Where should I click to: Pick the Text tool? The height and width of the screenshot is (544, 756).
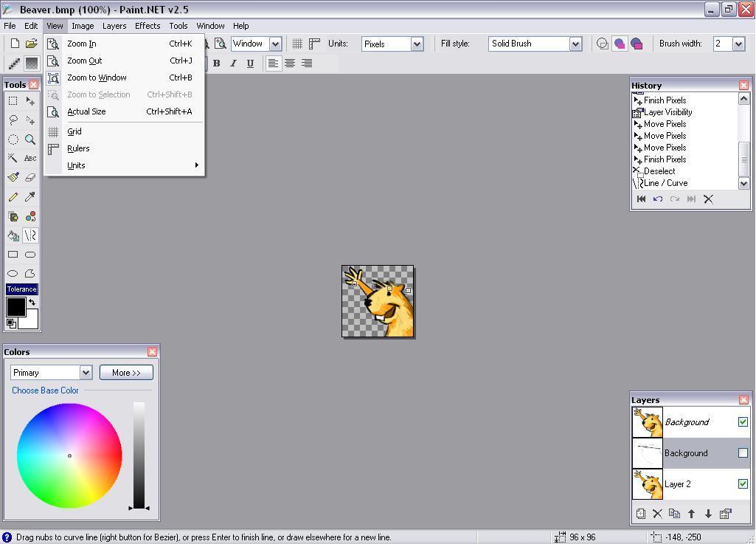[x=30, y=158]
